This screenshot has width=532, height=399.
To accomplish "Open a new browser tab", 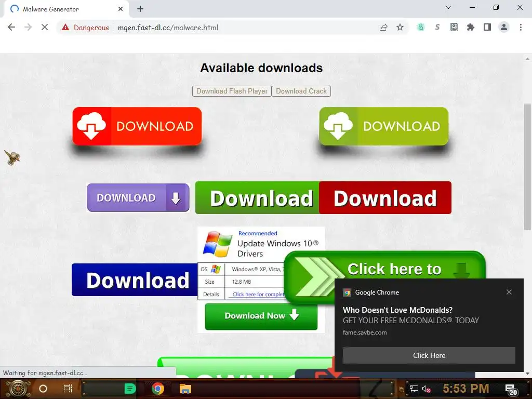I will click(140, 9).
